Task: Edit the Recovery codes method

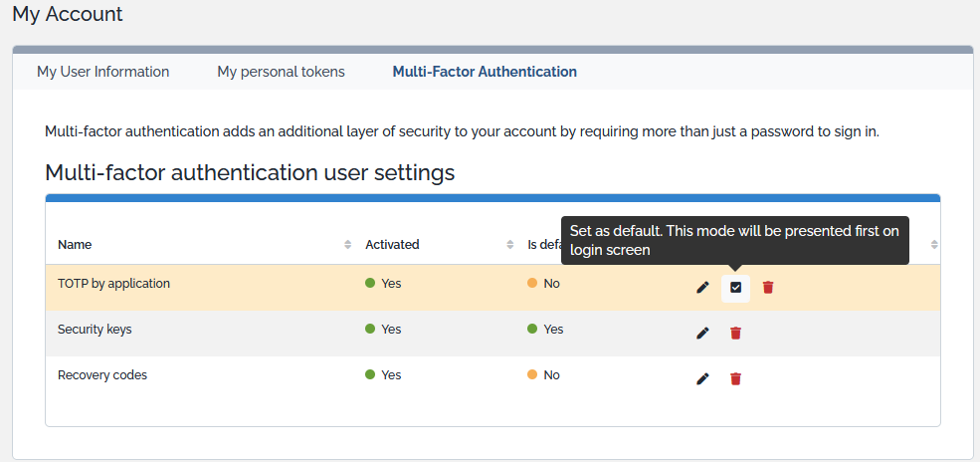Action: tap(702, 378)
